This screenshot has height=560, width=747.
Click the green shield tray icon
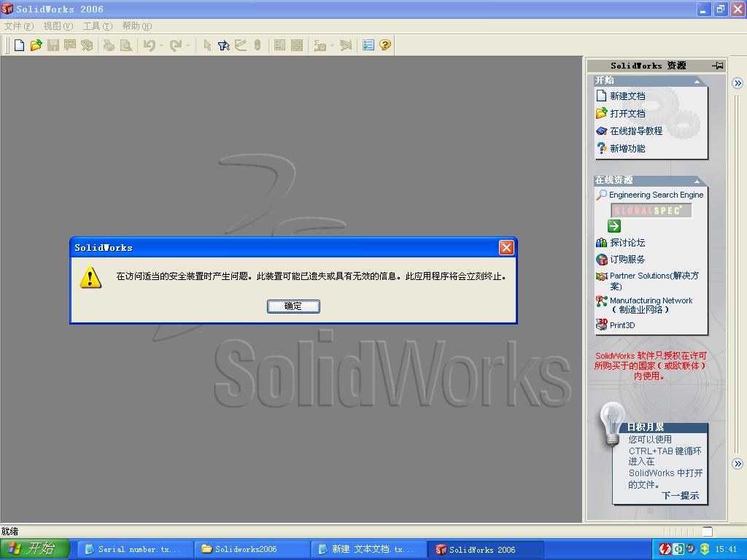(705, 549)
